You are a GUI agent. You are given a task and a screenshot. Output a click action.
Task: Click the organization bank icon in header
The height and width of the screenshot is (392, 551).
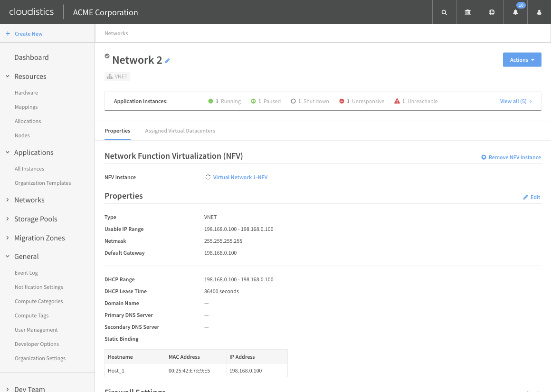point(467,12)
